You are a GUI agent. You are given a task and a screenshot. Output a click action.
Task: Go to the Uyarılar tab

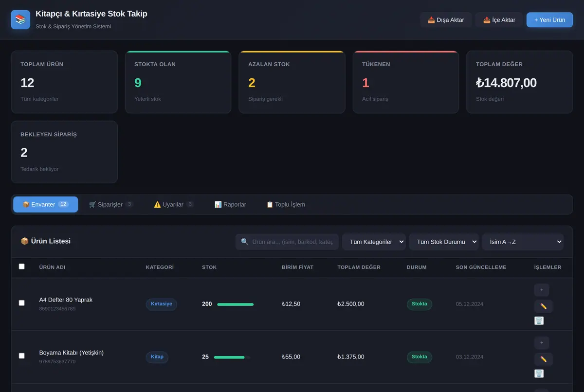tap(174, 204)
